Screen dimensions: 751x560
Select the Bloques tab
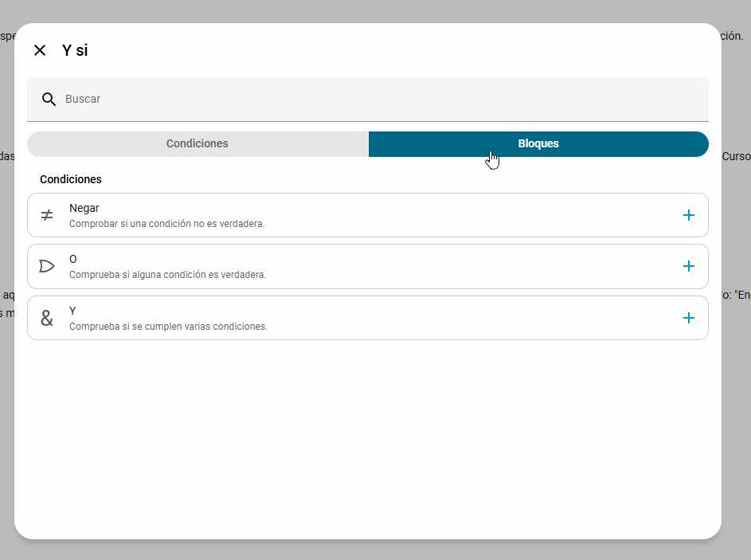click(538, 143)
